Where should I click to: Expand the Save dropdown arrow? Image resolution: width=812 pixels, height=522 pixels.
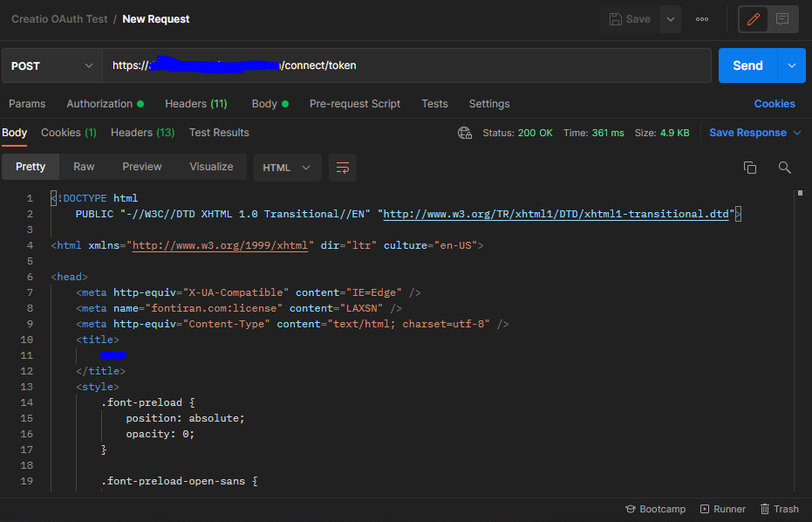pyautogui.click(x=670, y=20)
